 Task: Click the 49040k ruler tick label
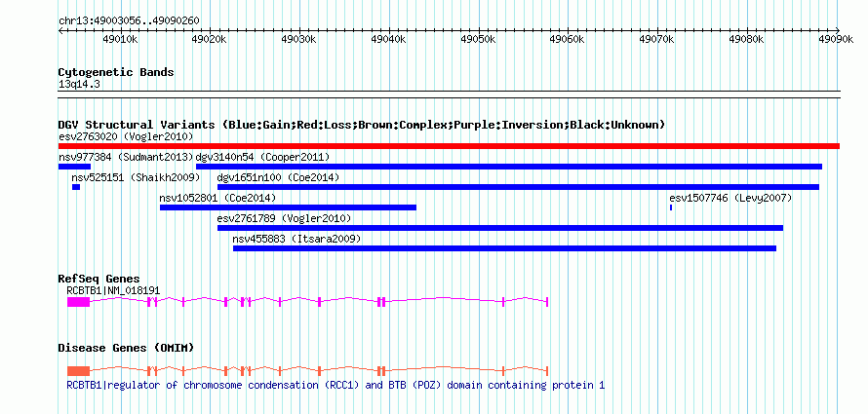[x=388, y=39]
